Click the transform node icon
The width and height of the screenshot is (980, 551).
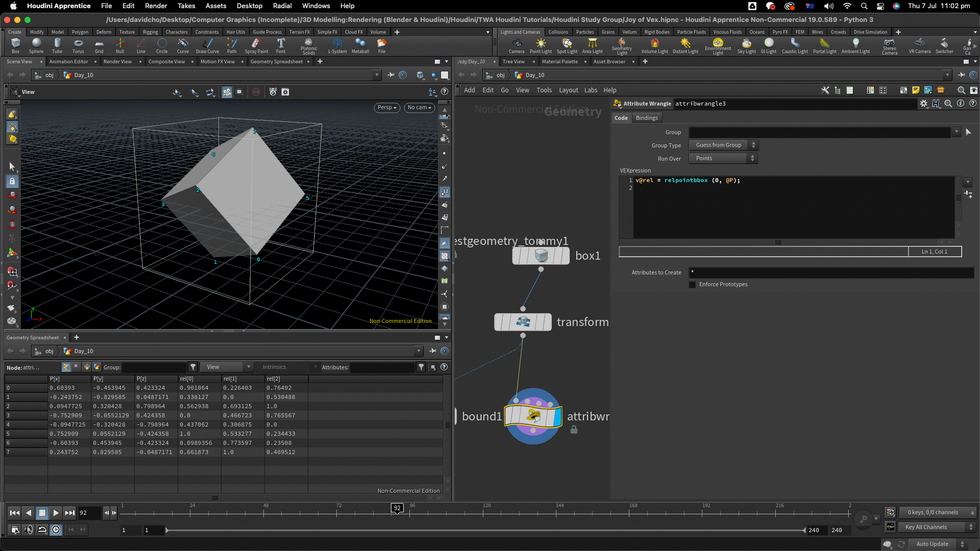tap(523, 322)
